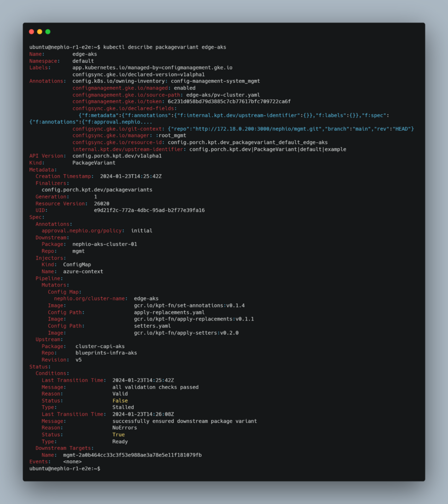Click the Creation Timestamp '2024-01-23T14:25:42Z'

point(131,177)
